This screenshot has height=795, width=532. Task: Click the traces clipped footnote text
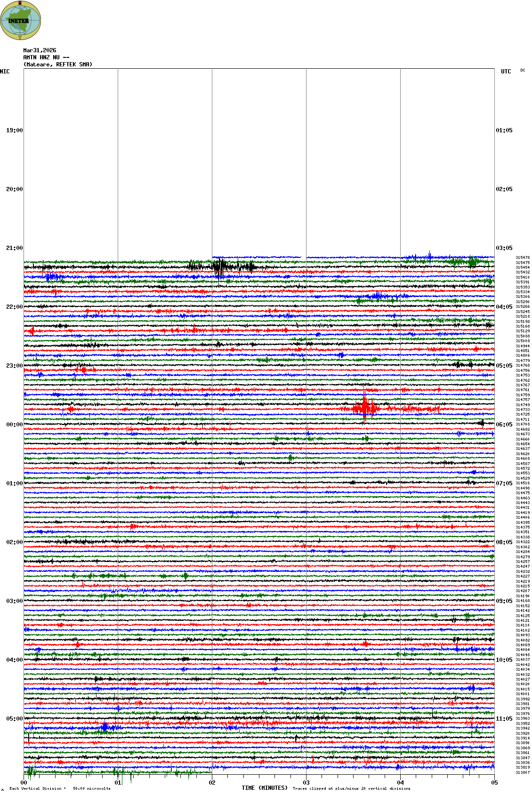351,788
